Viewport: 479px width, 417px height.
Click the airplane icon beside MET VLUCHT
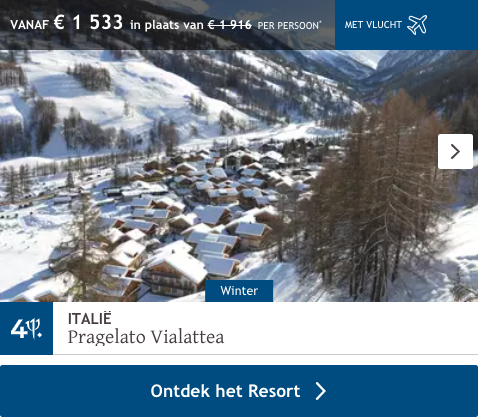pyautogui.click(x=417, y=25)
